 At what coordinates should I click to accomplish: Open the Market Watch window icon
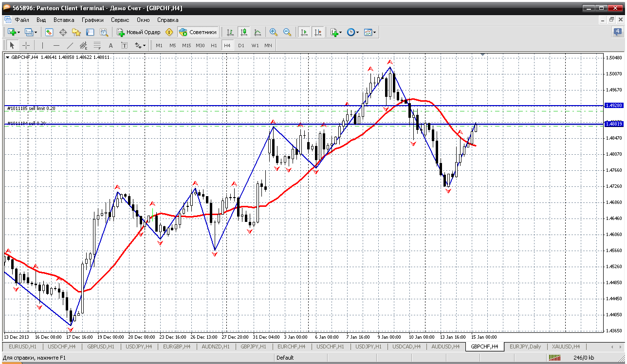coord(49,32)
